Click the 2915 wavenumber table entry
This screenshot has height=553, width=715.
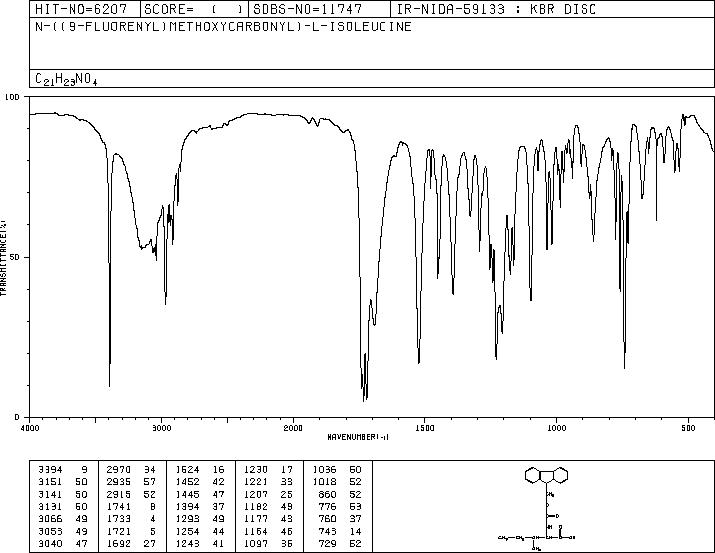119,494
